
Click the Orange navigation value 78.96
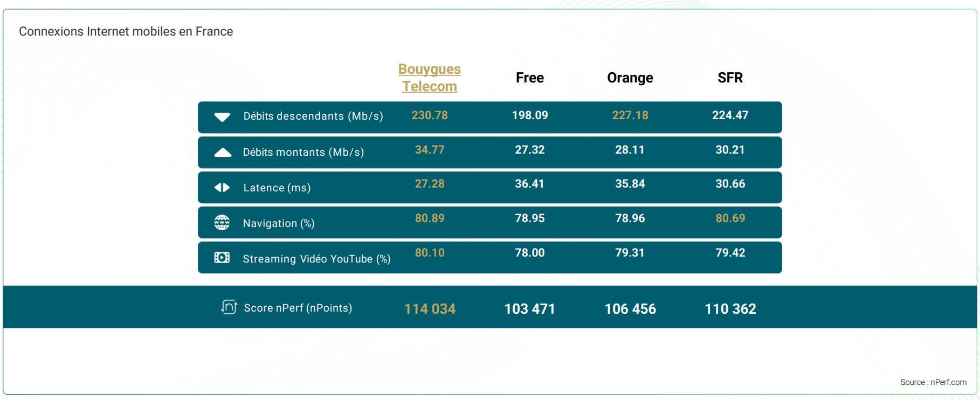click(x=630, y=218)
